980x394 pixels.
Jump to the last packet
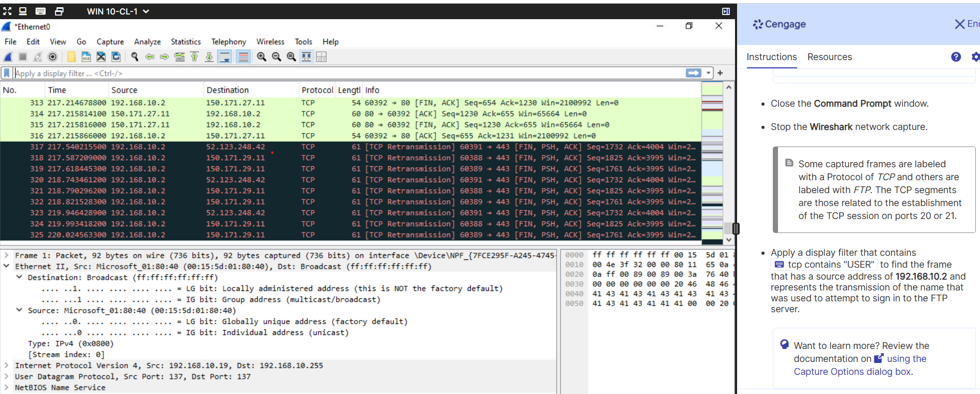coord(209,57)
